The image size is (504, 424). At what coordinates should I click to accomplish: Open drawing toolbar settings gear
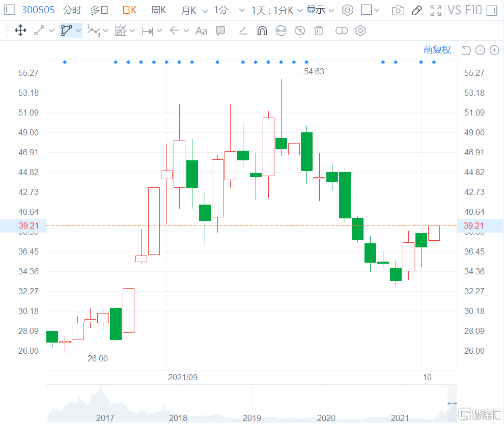(360, 31)
